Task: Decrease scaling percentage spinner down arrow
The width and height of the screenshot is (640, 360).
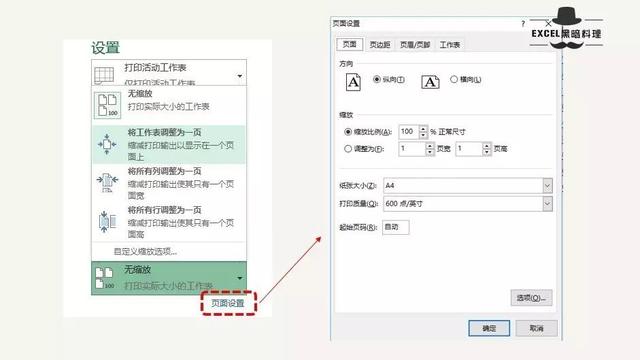Action: click(423, 135)
